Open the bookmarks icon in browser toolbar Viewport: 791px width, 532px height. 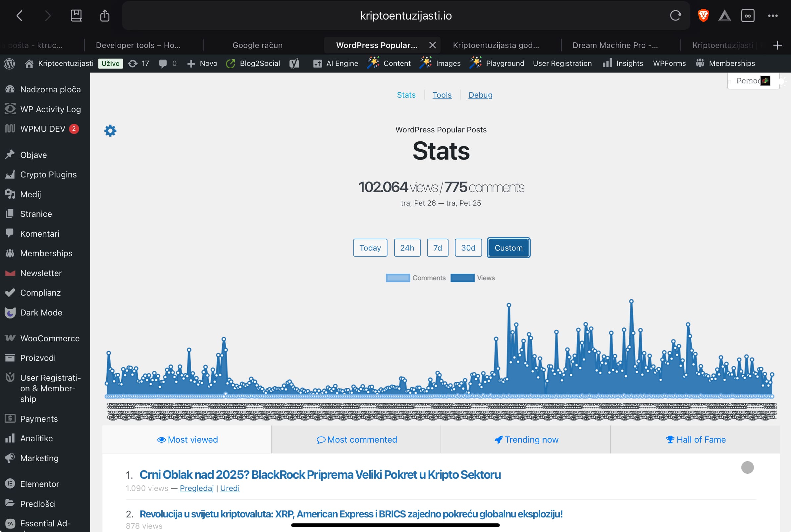coord(76,16)
